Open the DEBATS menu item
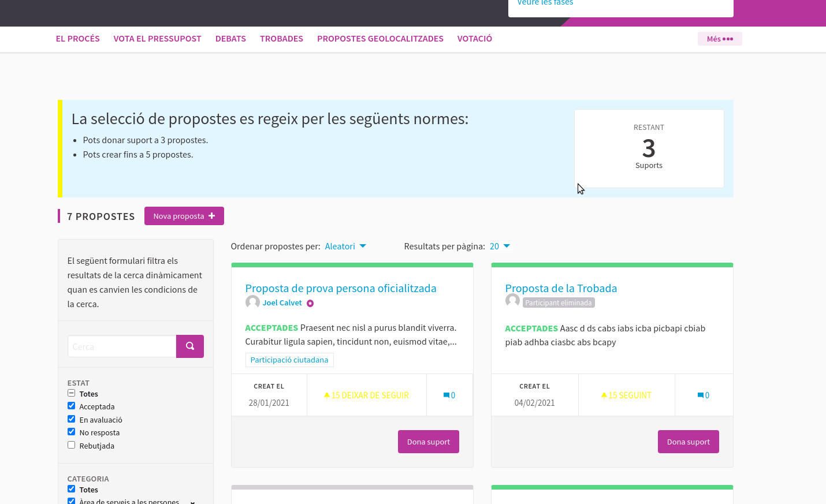 point(230,39)
